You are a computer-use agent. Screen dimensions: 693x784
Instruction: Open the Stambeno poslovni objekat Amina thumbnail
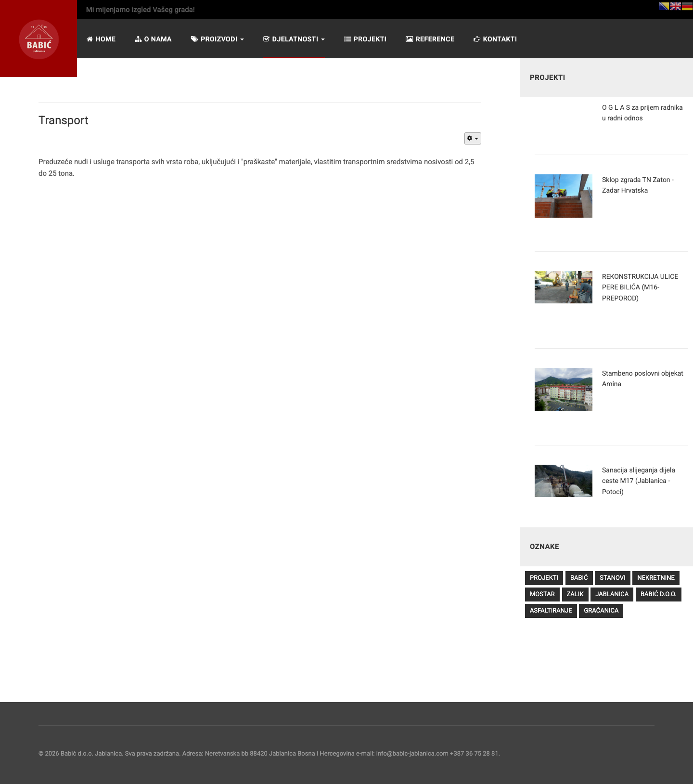coord(564,390)
